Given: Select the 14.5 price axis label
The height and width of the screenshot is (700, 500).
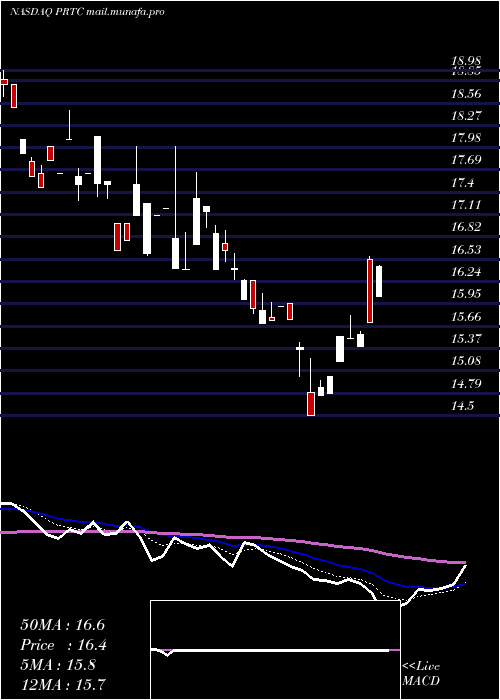Looking at the screenshot, I should click(462, 406).
